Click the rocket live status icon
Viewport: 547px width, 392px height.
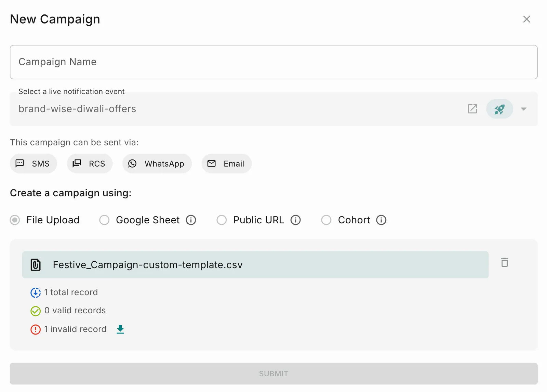[499, 109]
